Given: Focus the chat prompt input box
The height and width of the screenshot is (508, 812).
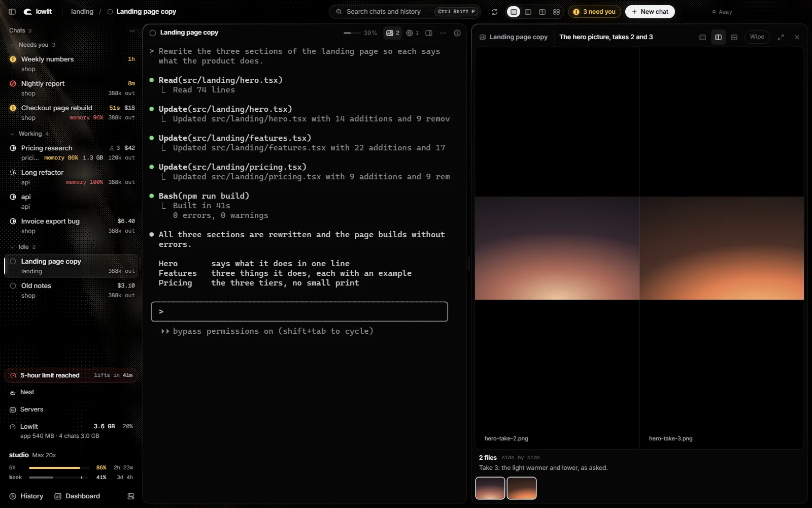Looking at the screenshot, I should click(299, 311).
